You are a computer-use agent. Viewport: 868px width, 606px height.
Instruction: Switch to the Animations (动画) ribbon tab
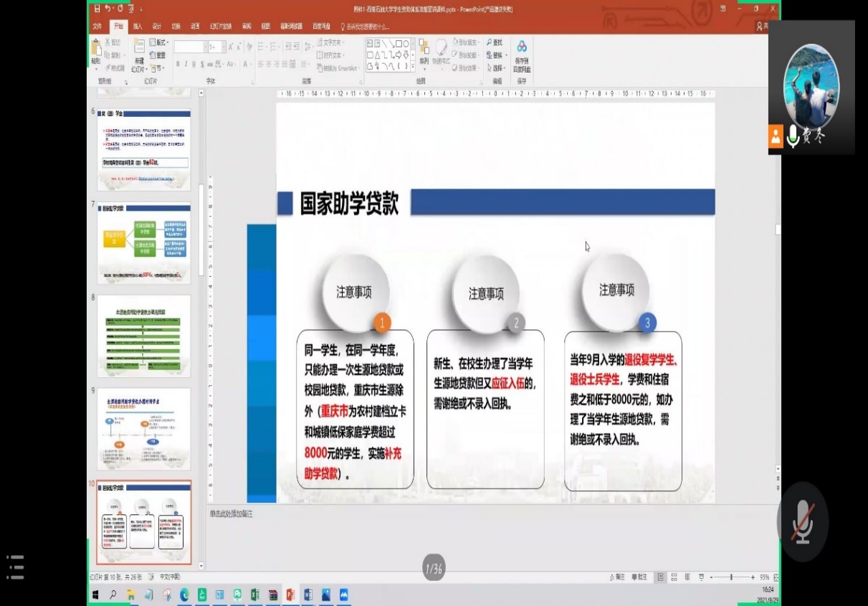pos(196,27)
